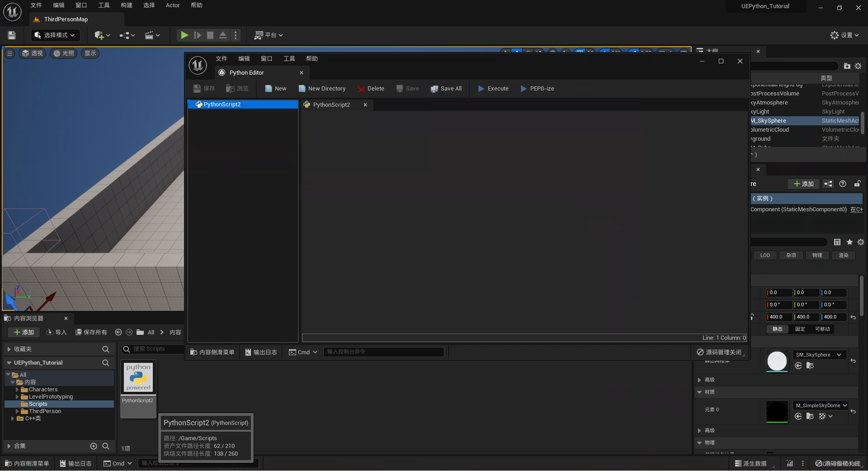This screenshot has width=868, height=471.
Task: Click 浏览 browse in Python Editor toolbar
Action: tap(237, 89)
